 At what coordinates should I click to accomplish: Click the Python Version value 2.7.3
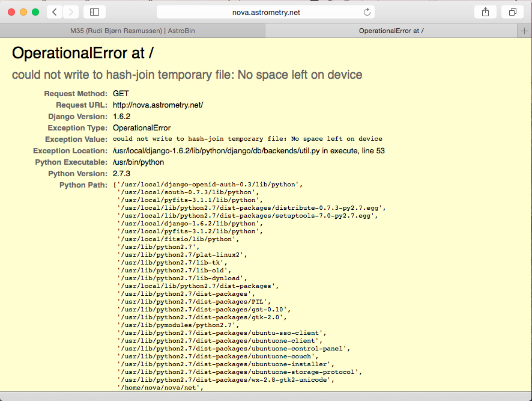click(x=121, y=174)
